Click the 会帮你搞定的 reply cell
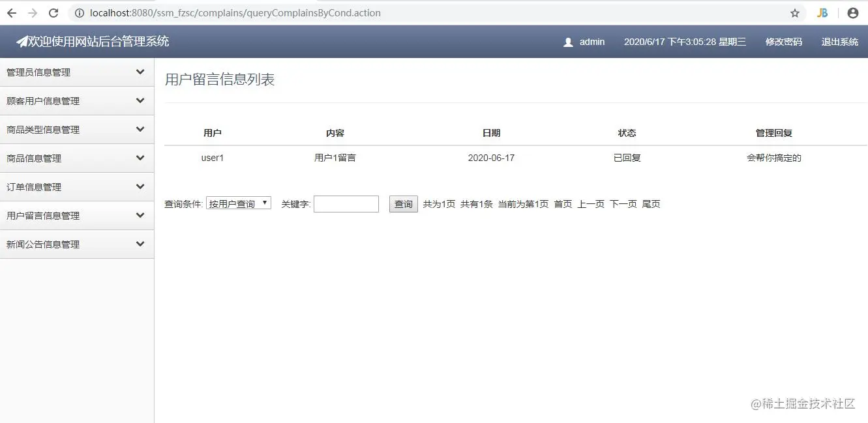This screenshot has height=423, width=868. pyautogui.click(x=774, y=158)
